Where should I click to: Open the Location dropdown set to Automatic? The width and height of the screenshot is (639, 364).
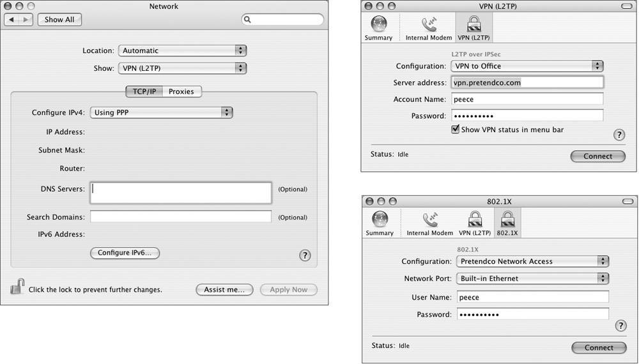pos(183,50)
